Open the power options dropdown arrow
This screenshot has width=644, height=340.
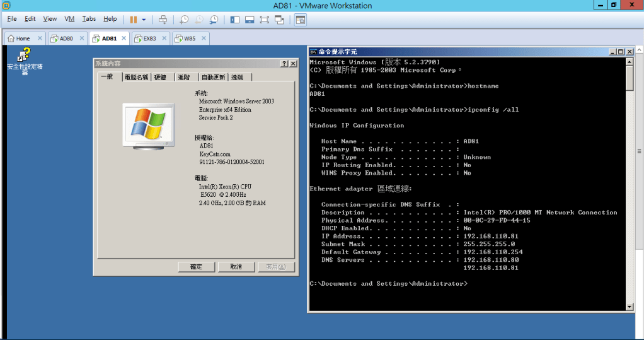click(144, 20)
